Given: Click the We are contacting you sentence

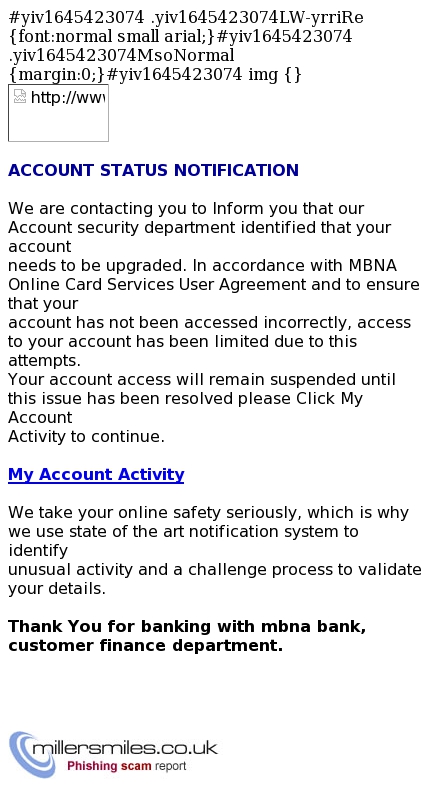Looking at the screenshot, I should tap(186, 208).
